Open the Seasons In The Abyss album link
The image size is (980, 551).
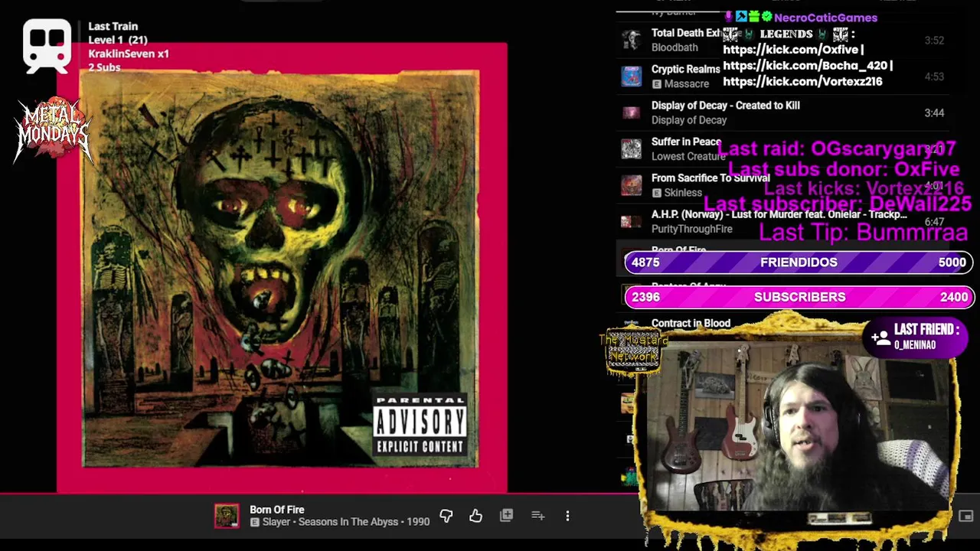point(348,522)
